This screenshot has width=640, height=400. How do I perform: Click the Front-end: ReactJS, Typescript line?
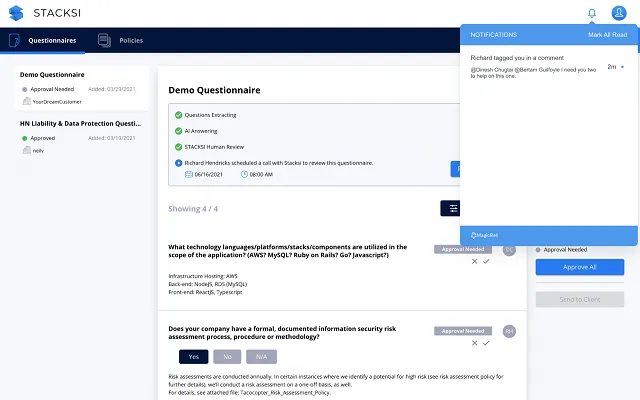tap(205, 292)
